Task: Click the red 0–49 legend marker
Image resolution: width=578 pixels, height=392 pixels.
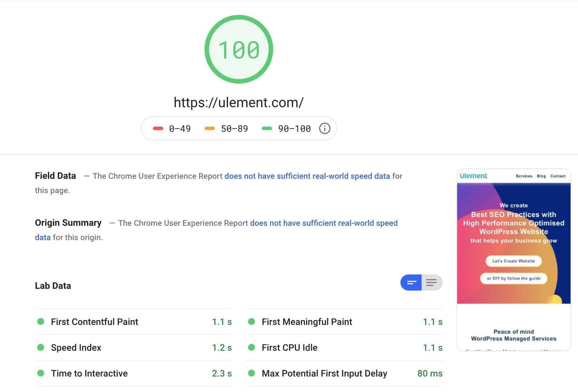Action: point(158,128)
